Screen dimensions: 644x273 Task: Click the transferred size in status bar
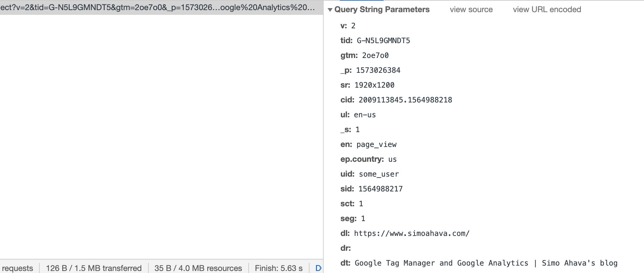coord(94,268)
